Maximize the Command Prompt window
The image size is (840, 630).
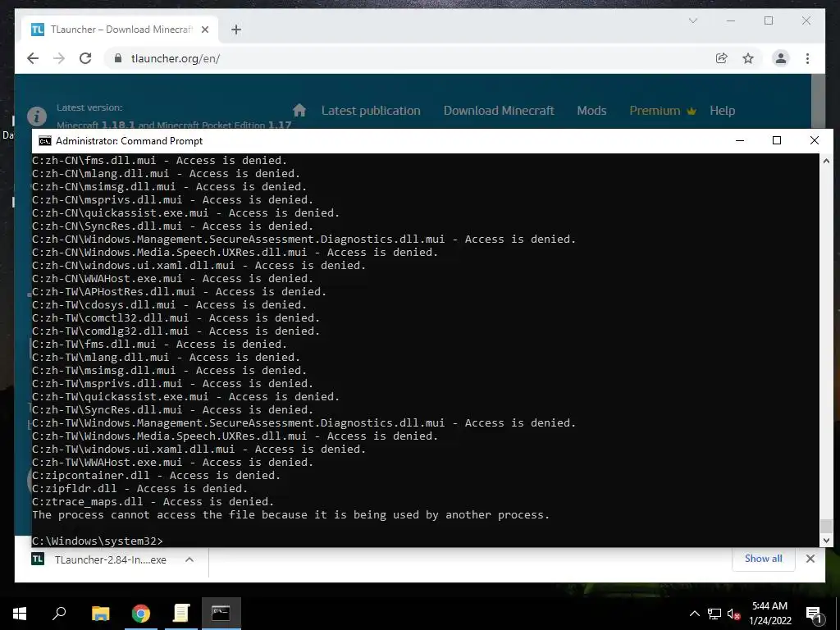777,140
